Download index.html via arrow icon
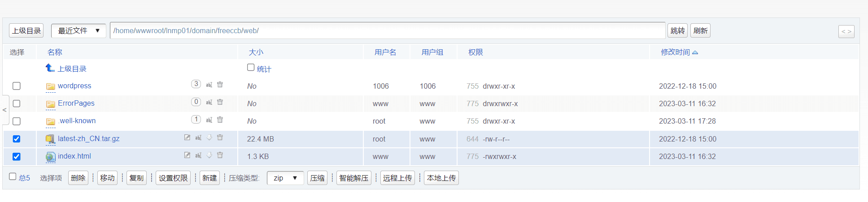This screenshot has width=868, height=202. point(209,155)
